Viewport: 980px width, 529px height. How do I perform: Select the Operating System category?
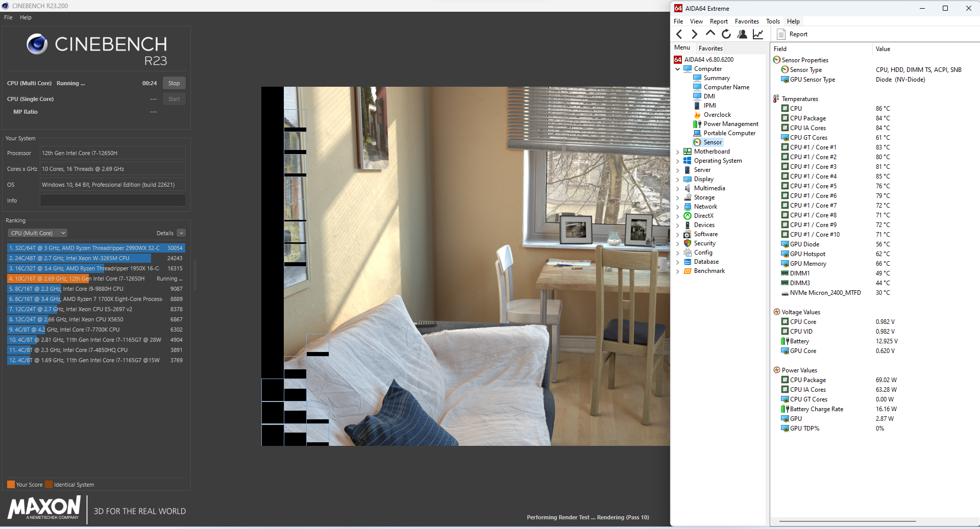point(718,161)
